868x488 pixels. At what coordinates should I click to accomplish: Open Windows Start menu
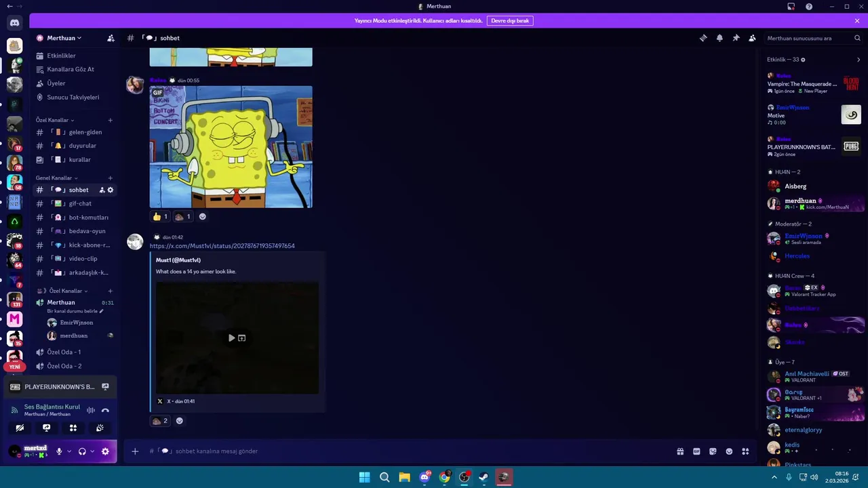click(x=364, y=477)
